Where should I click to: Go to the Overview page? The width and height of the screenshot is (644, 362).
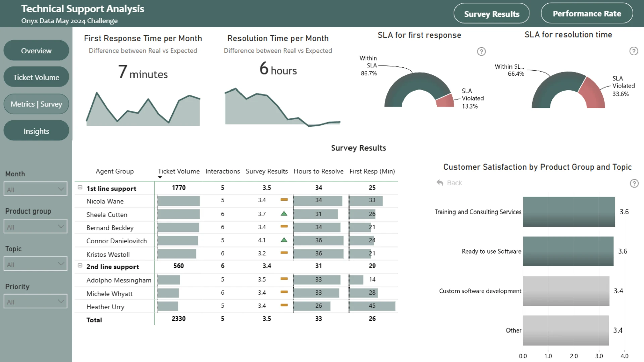point(36,51)
